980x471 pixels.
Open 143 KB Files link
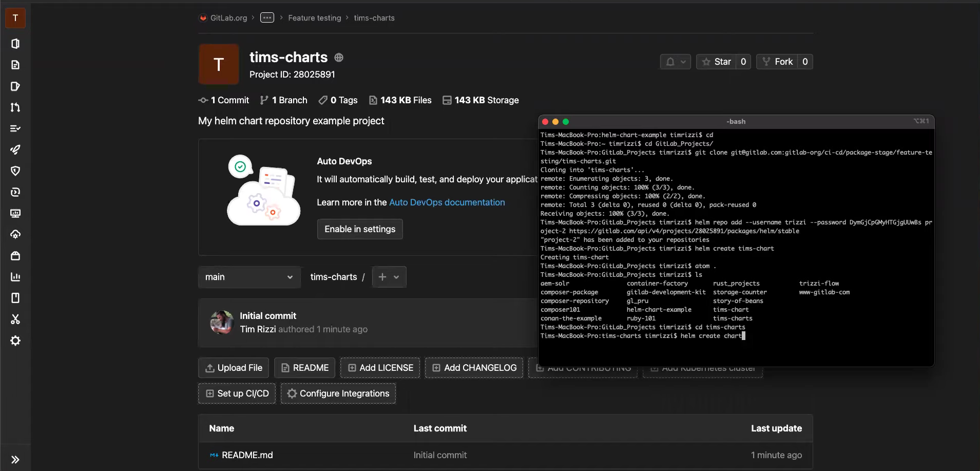pos(400,100)
